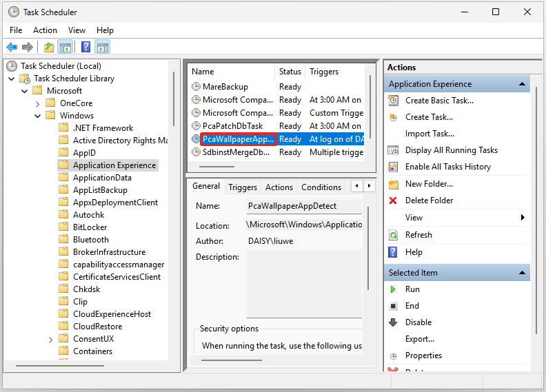
Task: Click Import Task... in Actions pane
Action: coord(429,134)
